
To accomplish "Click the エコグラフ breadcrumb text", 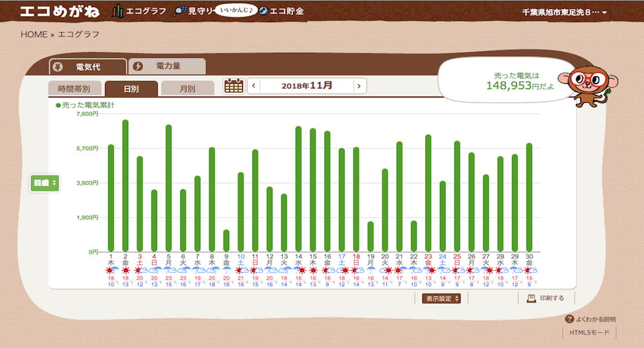I will point(79,34).
